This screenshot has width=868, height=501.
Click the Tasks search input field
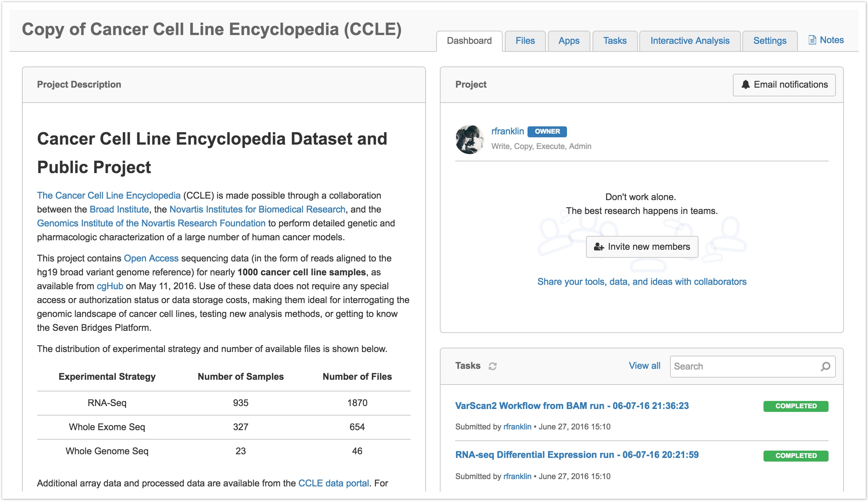pos(745,366)
